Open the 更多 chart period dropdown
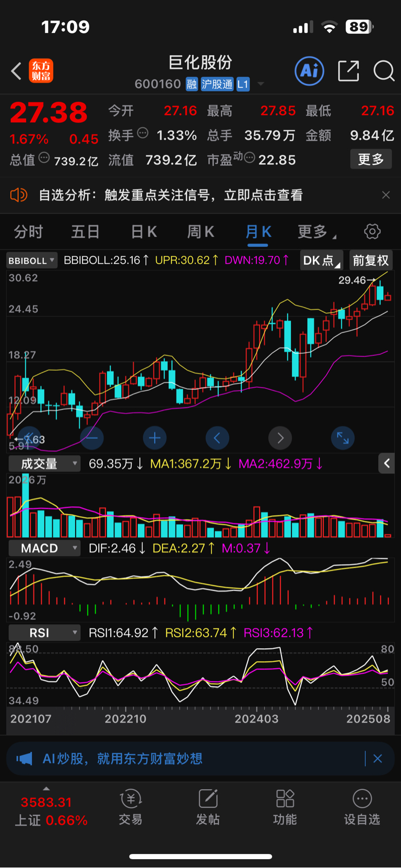Screen dimensions: 401x868 317,231
